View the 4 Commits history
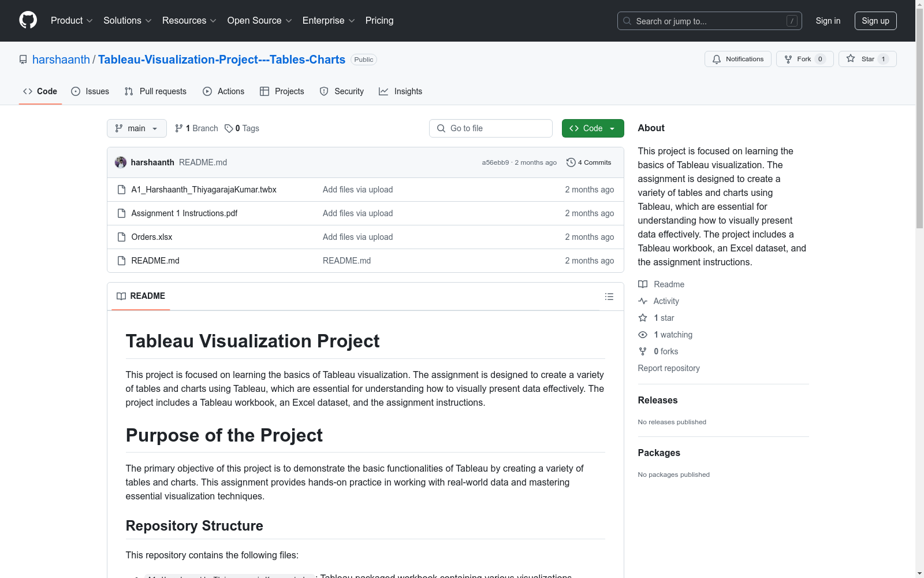The image size is (924, 578). coord(589,162)
